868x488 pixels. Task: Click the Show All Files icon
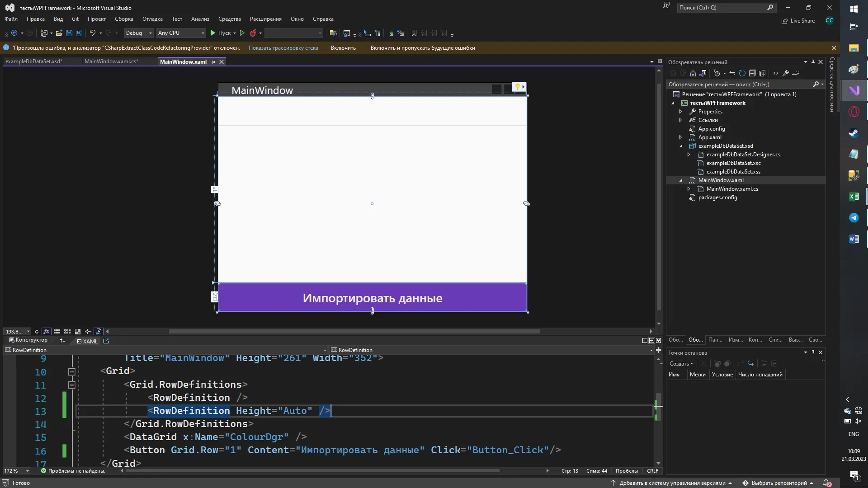click(762, 73)
